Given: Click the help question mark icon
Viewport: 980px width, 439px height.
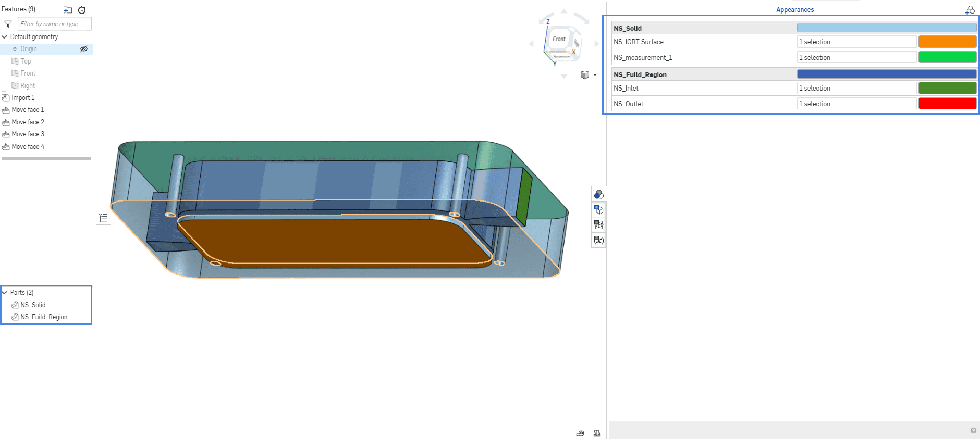Looking at the screenshot, I should (973, 431).
